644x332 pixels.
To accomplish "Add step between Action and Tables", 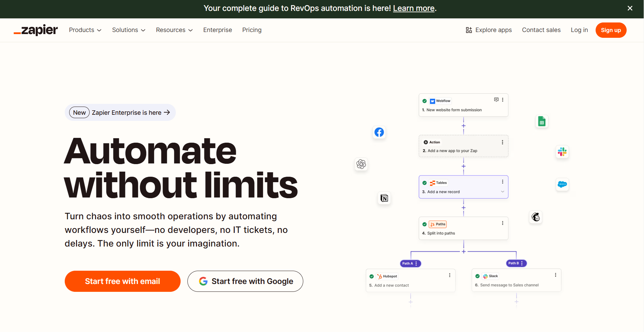I will [463, 166].
